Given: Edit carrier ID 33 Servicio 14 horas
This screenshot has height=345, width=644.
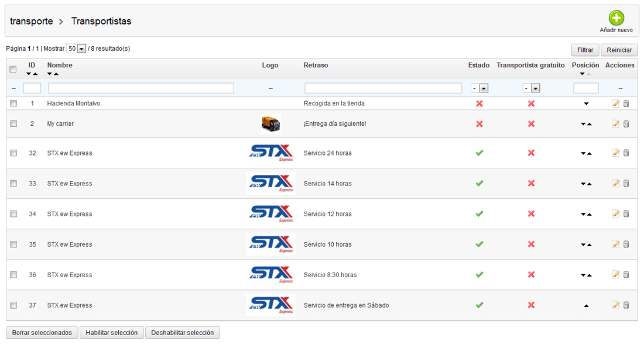Looking at the screenshot, I should (615, 183).
